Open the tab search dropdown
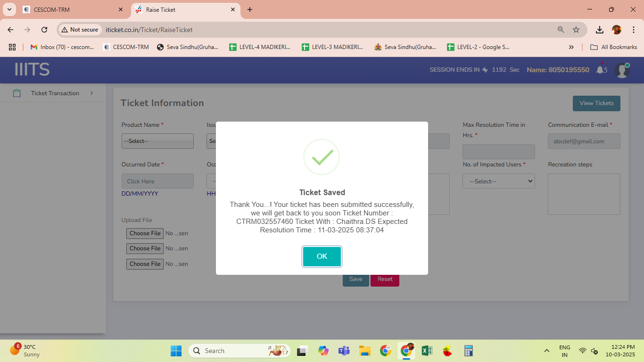 (x=9, y=9)
